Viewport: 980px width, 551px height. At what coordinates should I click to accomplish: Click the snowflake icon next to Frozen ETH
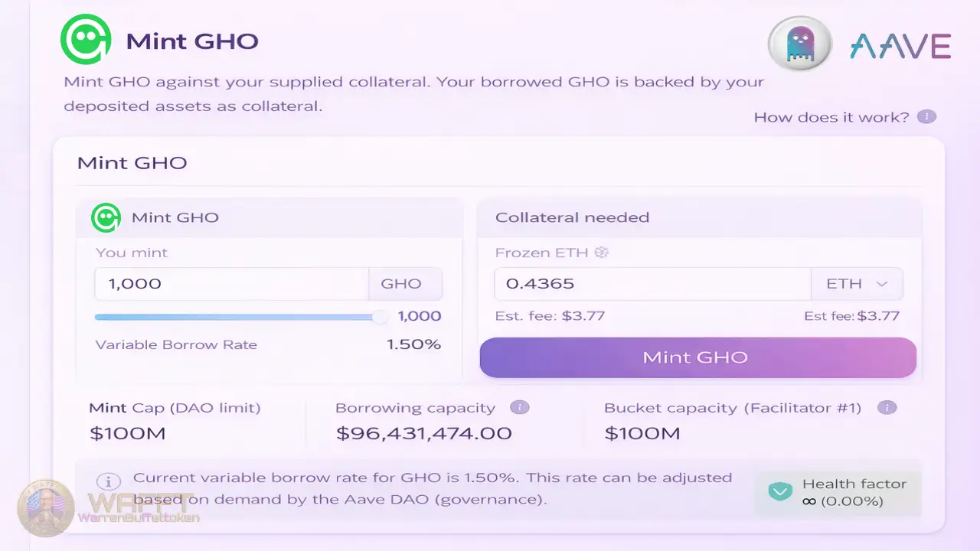coord(602,252)
